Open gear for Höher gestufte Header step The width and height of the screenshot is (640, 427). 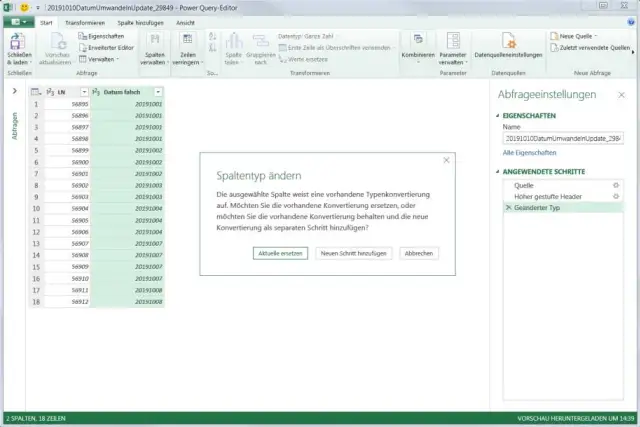tap(616, 196)
